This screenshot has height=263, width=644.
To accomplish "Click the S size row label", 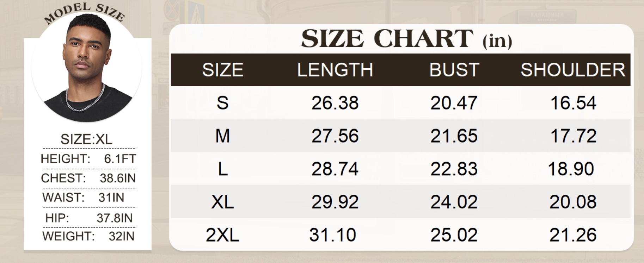I will pos(223,103).
